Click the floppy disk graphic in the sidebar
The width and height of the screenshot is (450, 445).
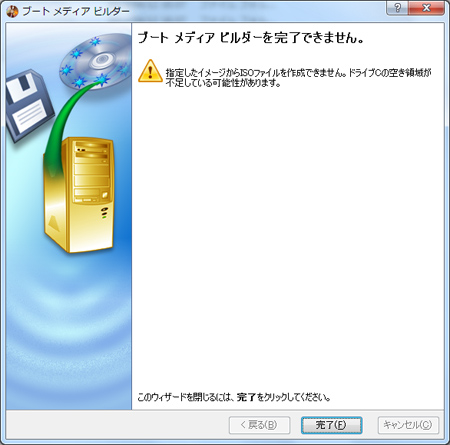[x=28, y=105]
